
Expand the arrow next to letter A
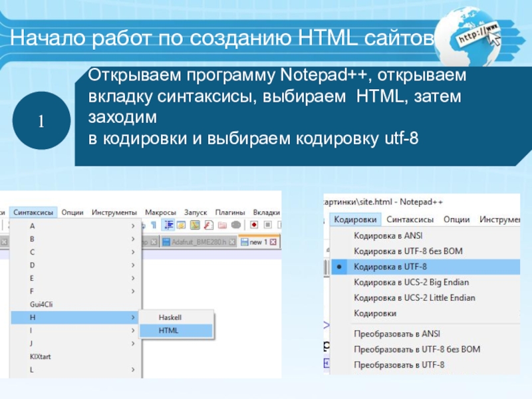(x=133, y=226)
